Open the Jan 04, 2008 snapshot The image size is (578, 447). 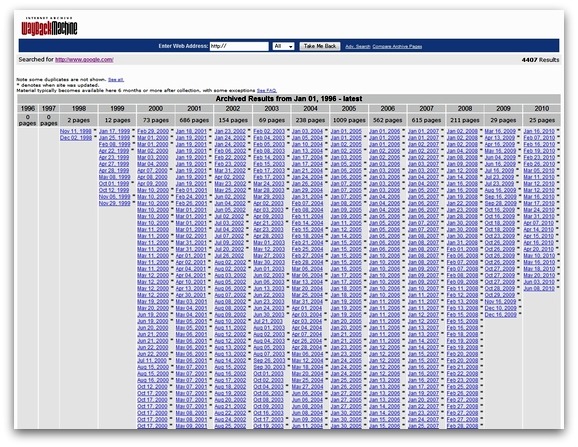(x=462, y=151)
